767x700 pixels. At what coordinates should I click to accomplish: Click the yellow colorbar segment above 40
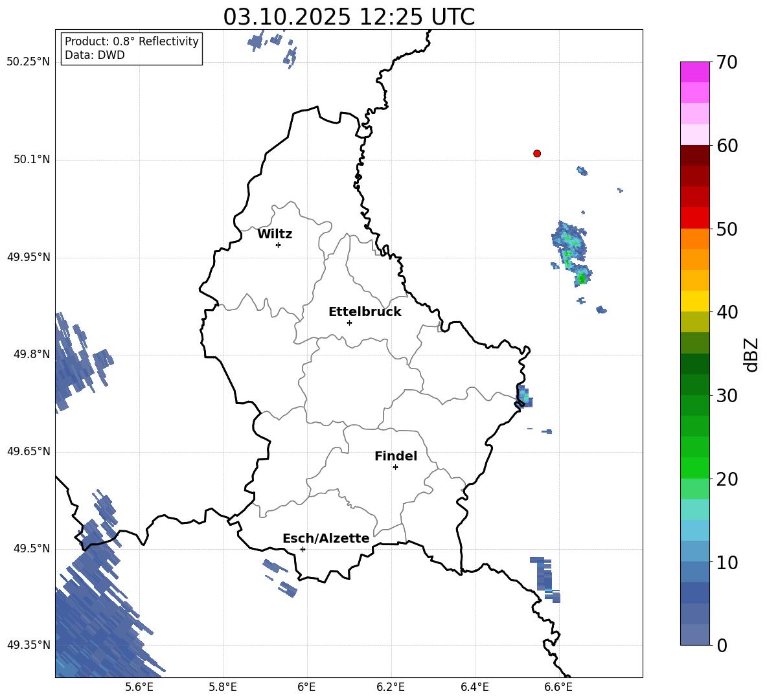point(694,301)
